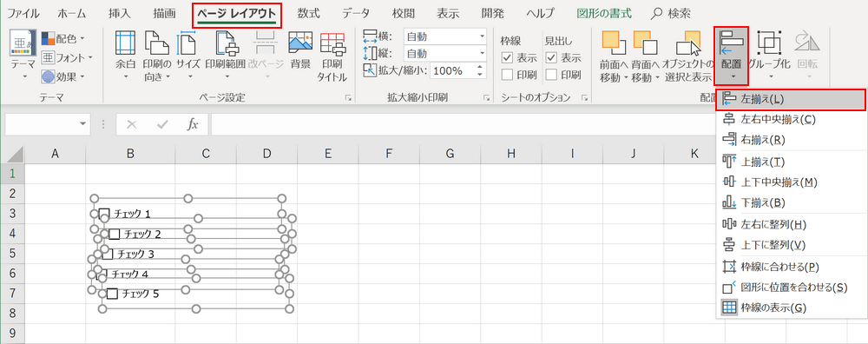Switch to the 開発 tab
The image size is (868, 344).
(493, 13)
